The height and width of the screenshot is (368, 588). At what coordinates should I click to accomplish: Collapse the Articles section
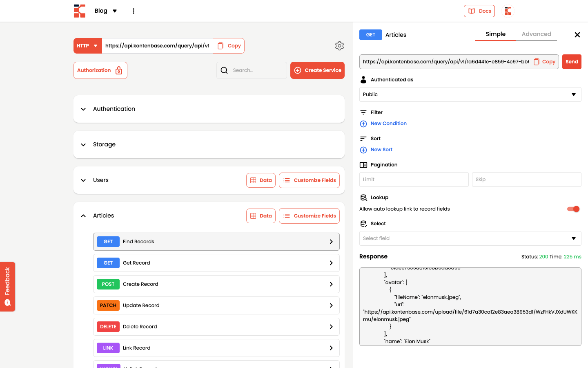[83, 216]
